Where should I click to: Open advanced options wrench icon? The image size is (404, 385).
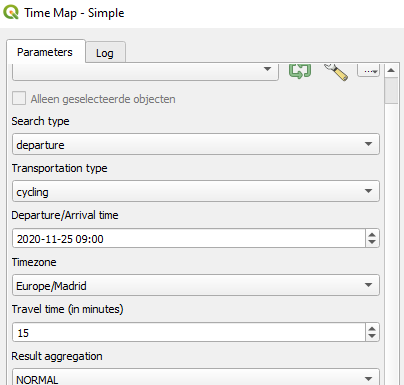click(x=336, y=71)
